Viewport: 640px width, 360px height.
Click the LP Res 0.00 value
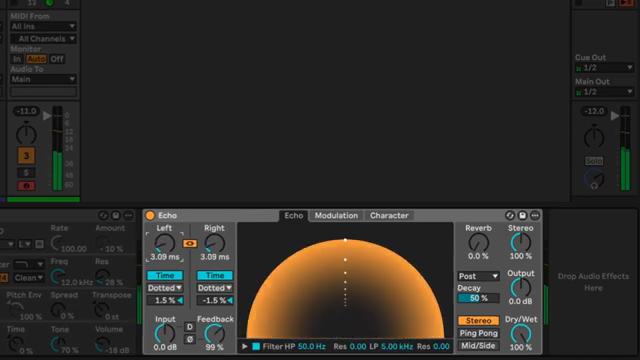[441, 347]
